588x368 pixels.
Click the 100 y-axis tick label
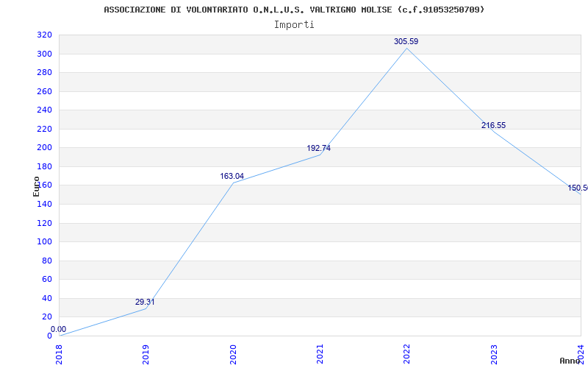point(44,242)
